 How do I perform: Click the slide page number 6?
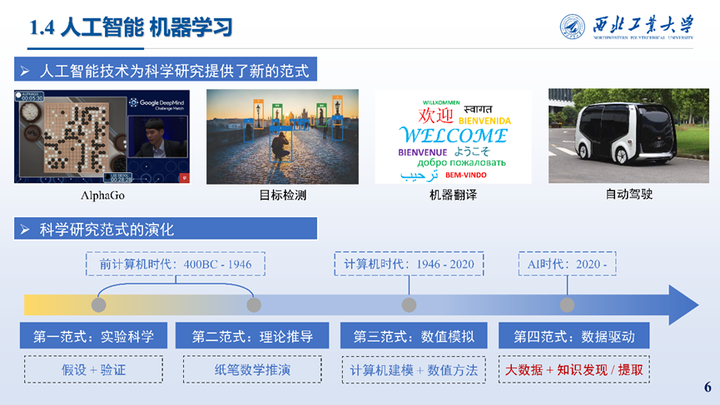pos(708,387)
